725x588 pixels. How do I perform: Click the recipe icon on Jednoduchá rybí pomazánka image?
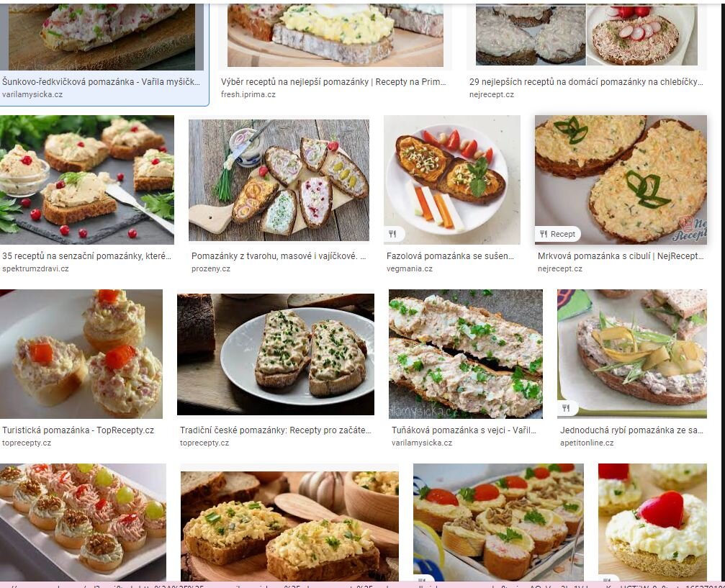click(x=566, y=408)
